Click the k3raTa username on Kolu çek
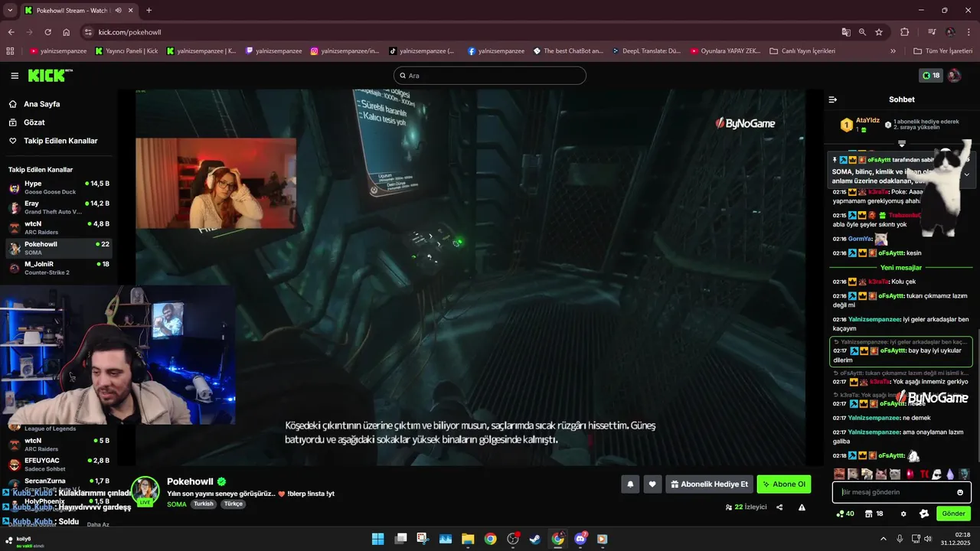The image size is (980, 551). click(879, 282)
